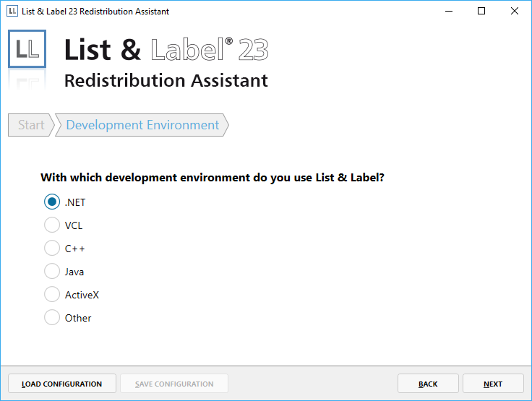Click the development environment question text
The image size is (532, 401).
[x=213, y=178]
